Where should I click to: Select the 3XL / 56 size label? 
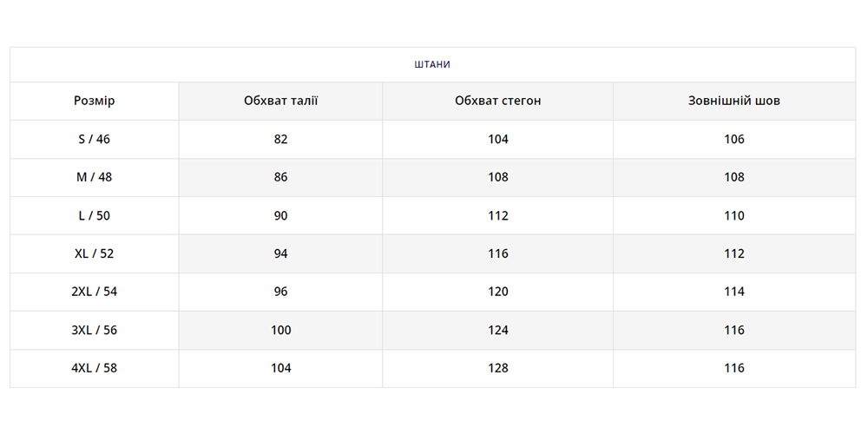pyautogui.click(x=94, y=330)
